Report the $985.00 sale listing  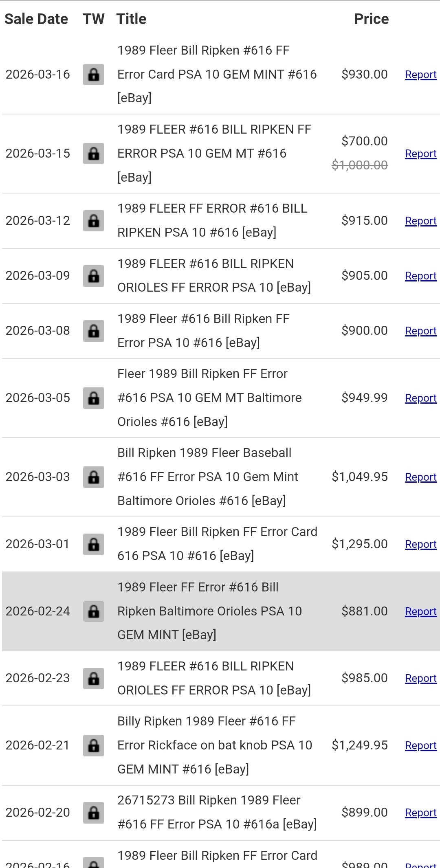tap(421, 678)
